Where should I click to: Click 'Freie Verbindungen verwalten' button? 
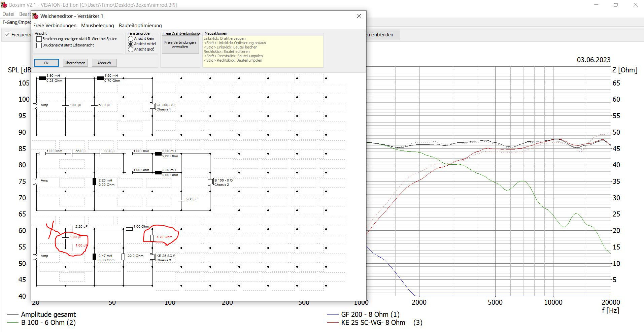pyautogui.click(x=180, y=45)
